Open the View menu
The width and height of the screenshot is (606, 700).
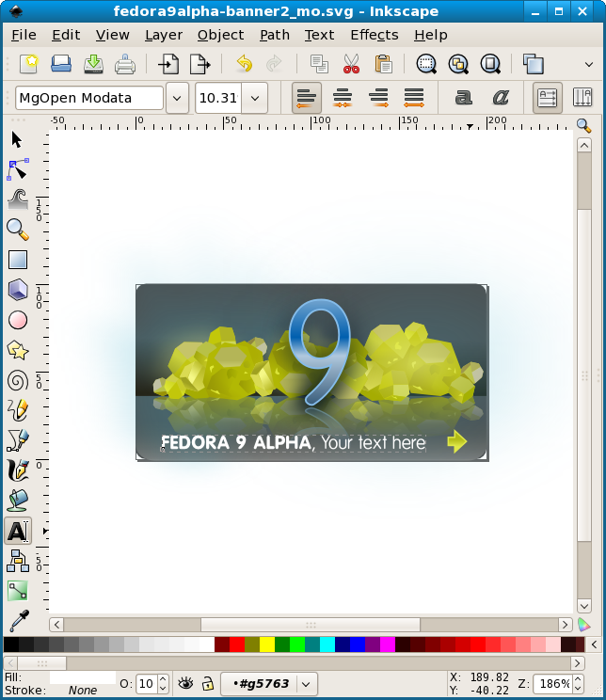(113, 35)
